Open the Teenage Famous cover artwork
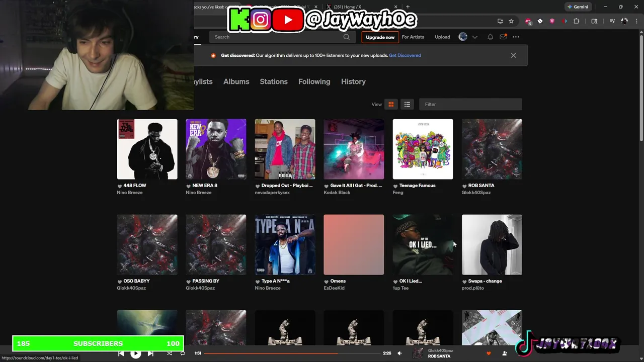This screenshot has height=362, width=644. click(x=423, y=149)
